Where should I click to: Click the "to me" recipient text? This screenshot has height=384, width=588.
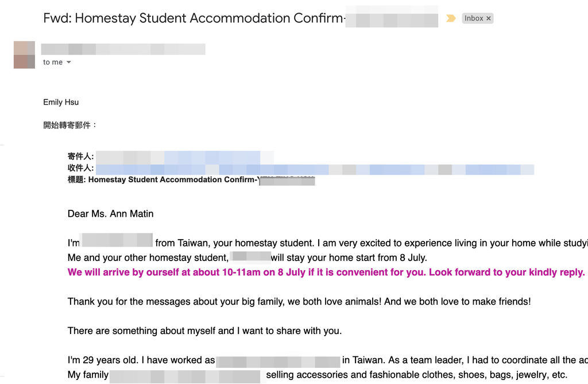point(52,62)
